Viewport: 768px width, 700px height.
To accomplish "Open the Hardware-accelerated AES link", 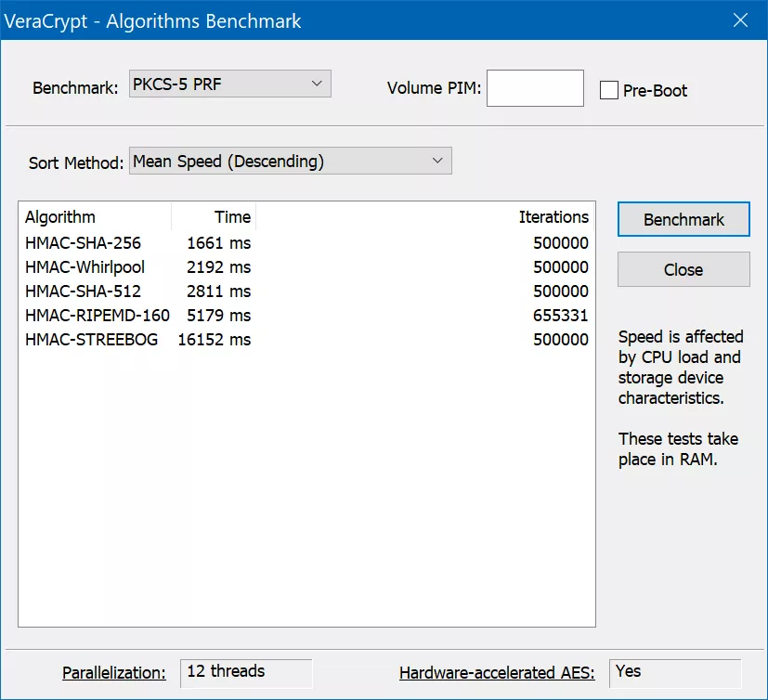I will pyautogui.click(x=497, y=672).
